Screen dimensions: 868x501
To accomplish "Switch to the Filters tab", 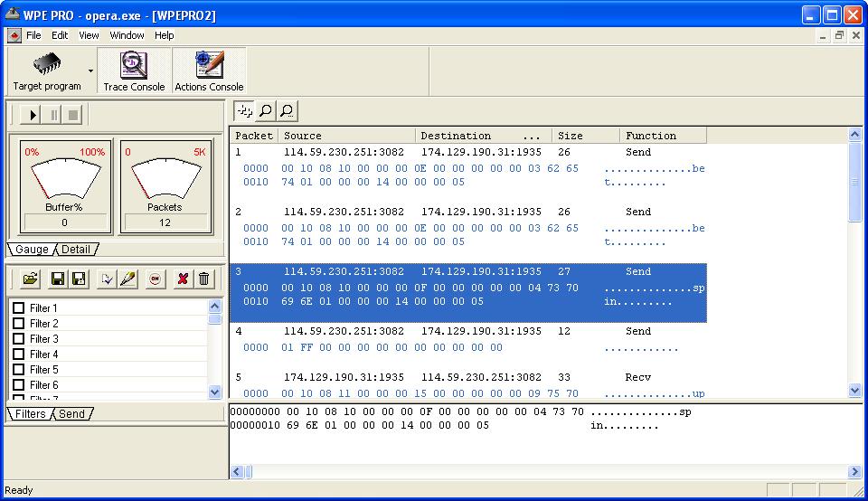I will point(30,413).
